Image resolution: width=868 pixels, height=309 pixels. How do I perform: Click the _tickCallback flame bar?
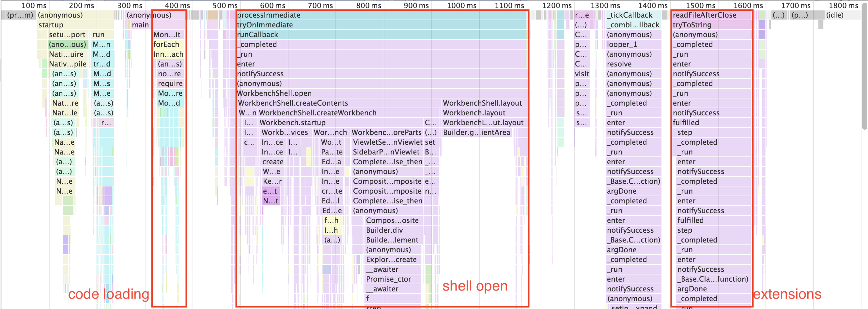click(x=633, y=15)
